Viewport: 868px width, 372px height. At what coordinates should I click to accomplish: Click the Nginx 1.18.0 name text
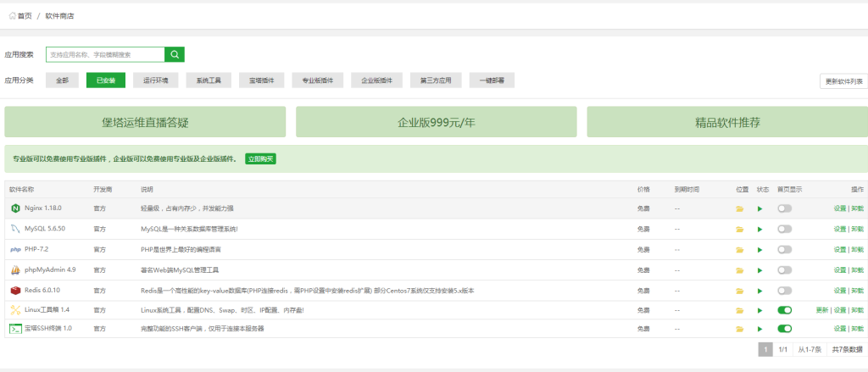click(x=42, y=208)
